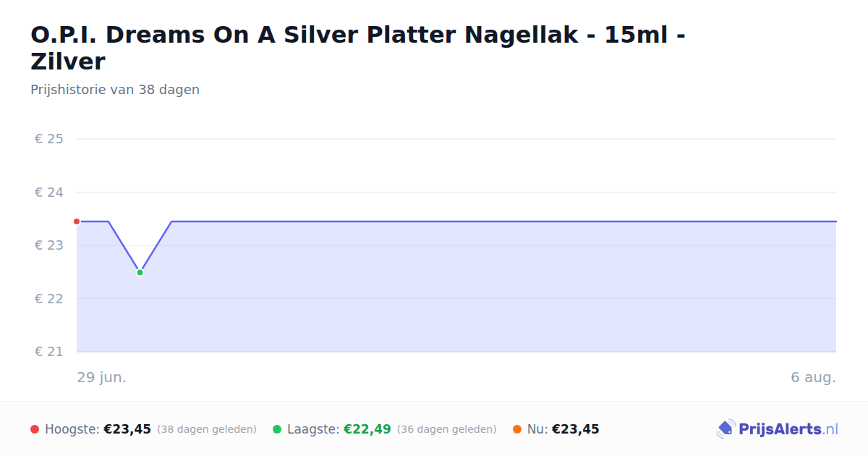
Task: Click the 29 jun. start date label
Action: [102, 378]
